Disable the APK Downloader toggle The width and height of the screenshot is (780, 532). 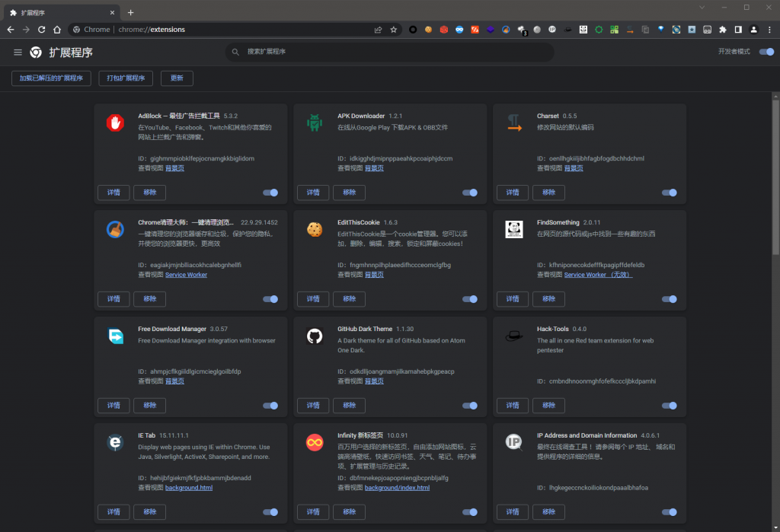coord(470,193)
